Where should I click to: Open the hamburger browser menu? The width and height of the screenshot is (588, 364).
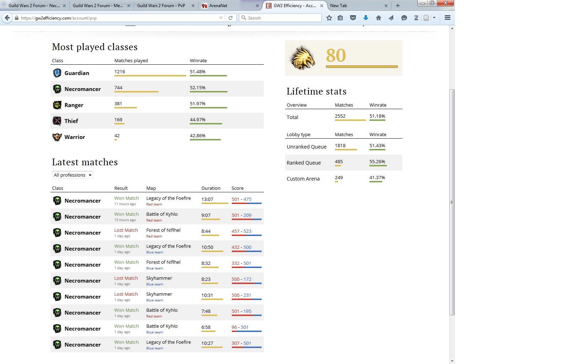pyautogui.click(x=448, y=18)
